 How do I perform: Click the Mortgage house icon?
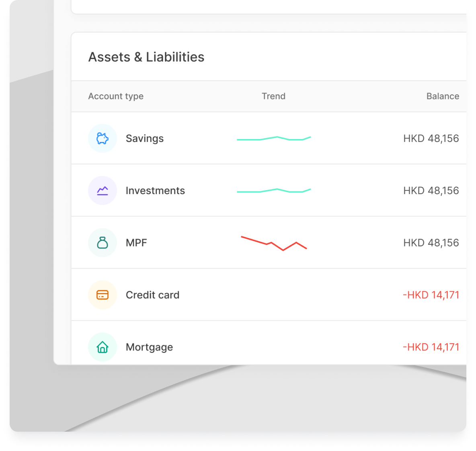(103, 347)
